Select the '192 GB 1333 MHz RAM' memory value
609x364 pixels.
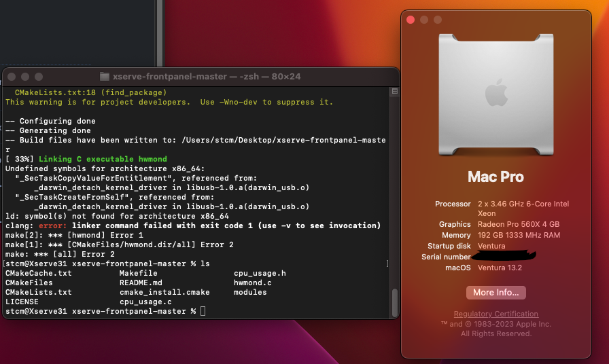click(519, 235)
